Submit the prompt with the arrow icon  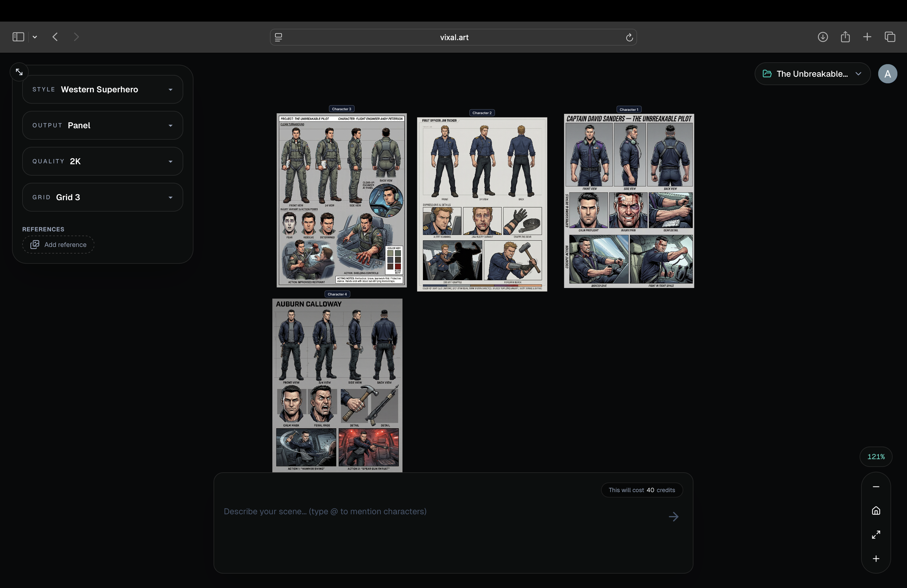[673, 516]
